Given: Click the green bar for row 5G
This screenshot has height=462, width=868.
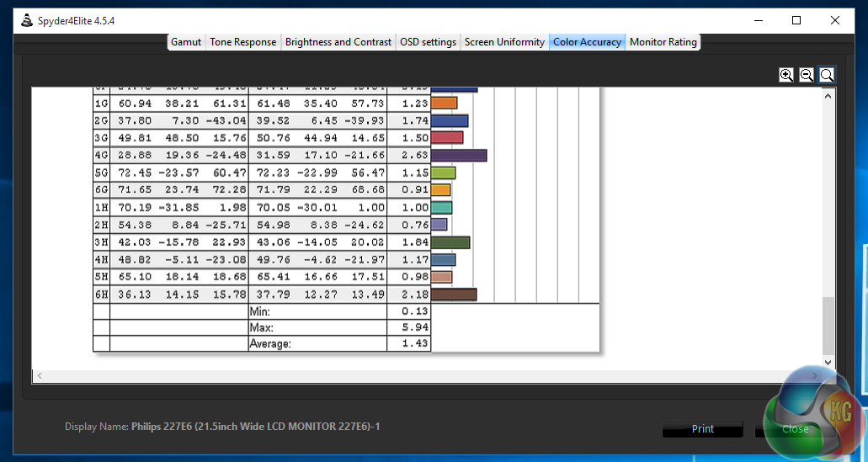Looking at the screenshot, I should coord(443,173).
